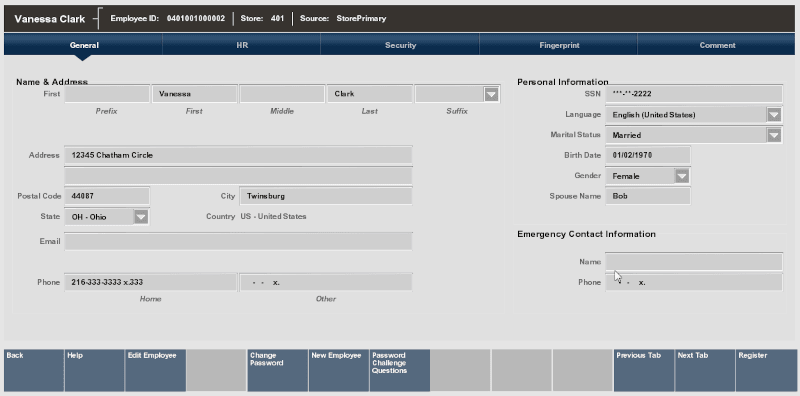
Task: Open the Language dropdown arrow
Action: [x=774, y=115]
